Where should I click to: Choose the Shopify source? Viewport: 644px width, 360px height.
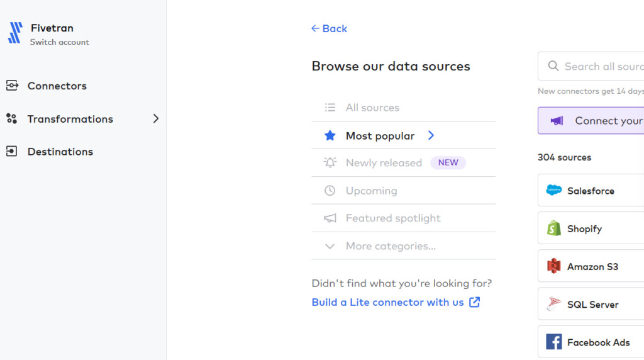pos(591,228)
